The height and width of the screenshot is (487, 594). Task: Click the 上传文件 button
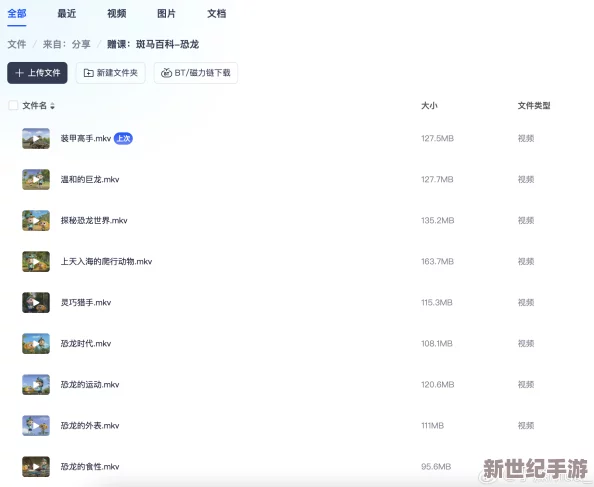pos(37,73)
